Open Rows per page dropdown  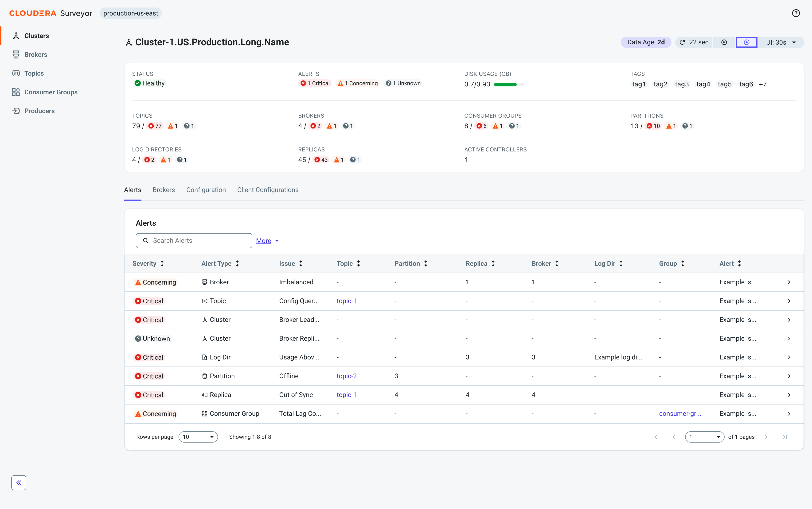coord(198,437)
